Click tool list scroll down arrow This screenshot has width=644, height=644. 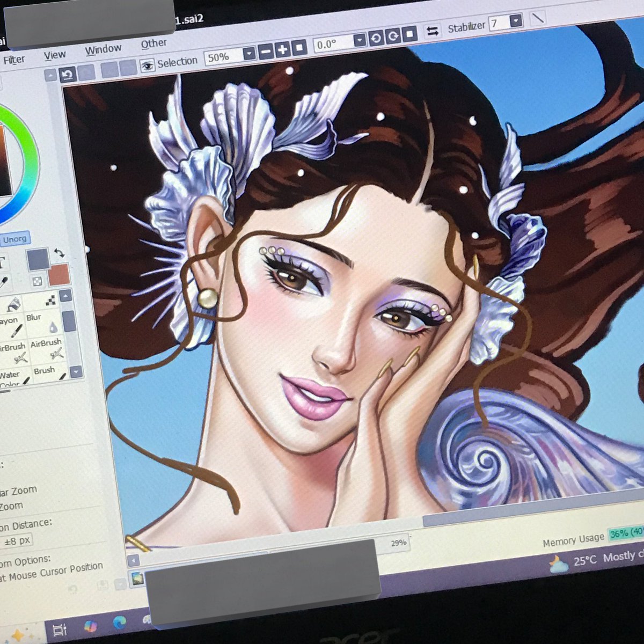pyautogui.click(x=76, y=371)
